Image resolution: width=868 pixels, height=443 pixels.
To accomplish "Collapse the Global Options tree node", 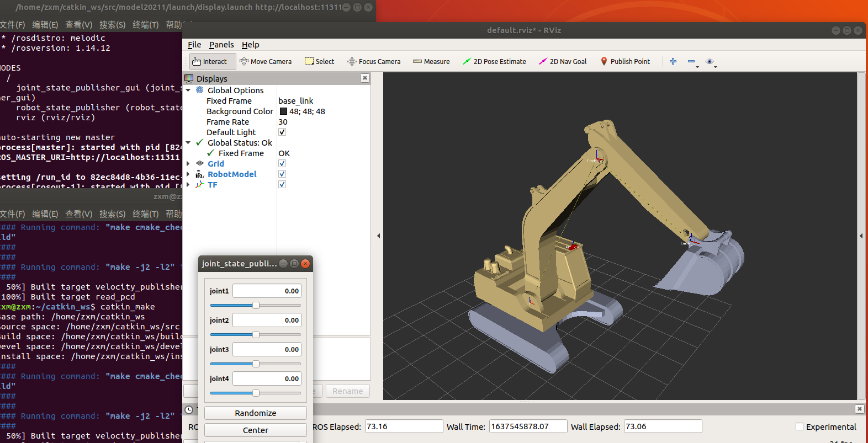I will click(x=188, y=90).
